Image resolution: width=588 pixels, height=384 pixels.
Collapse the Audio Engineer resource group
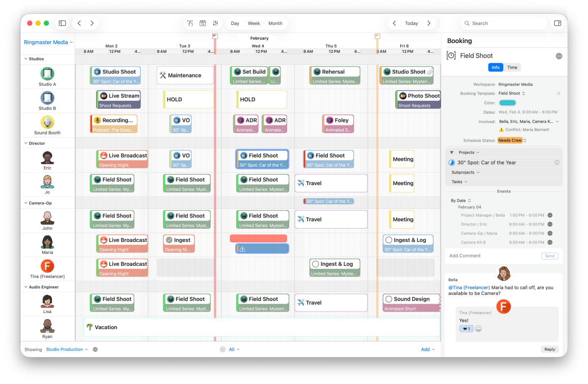tap(25, 287)
